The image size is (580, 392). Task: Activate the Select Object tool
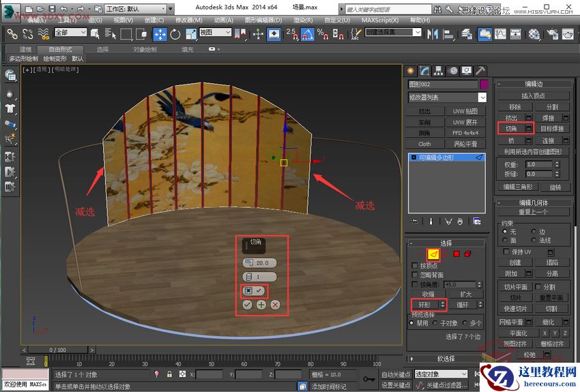click(95, 34)
